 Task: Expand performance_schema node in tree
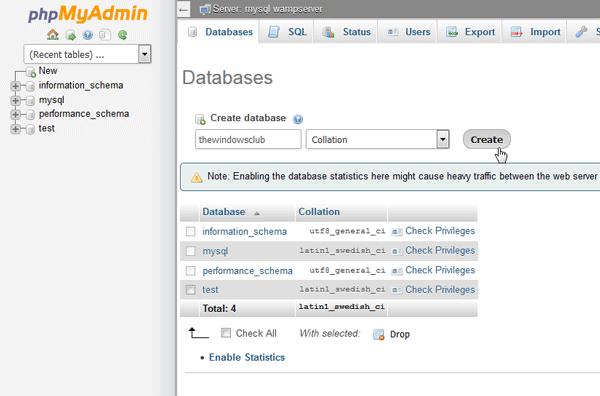click(x=16, y=114)
